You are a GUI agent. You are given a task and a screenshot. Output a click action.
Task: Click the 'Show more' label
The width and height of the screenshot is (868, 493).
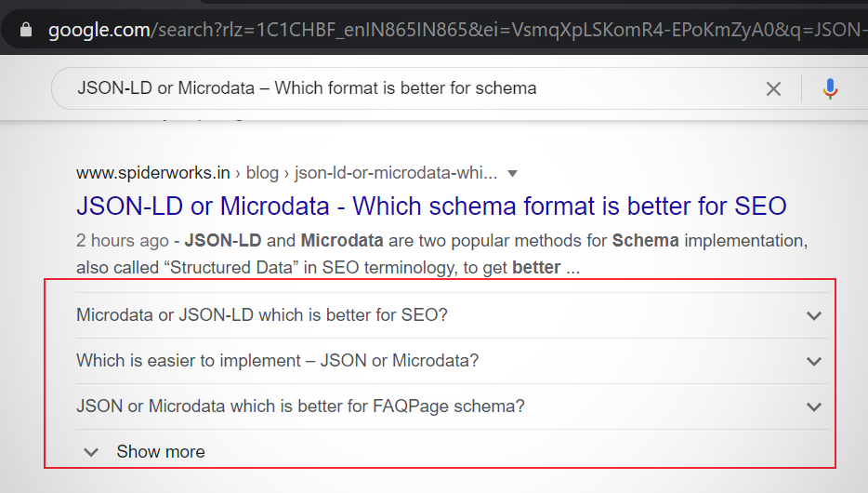[161, 452]
